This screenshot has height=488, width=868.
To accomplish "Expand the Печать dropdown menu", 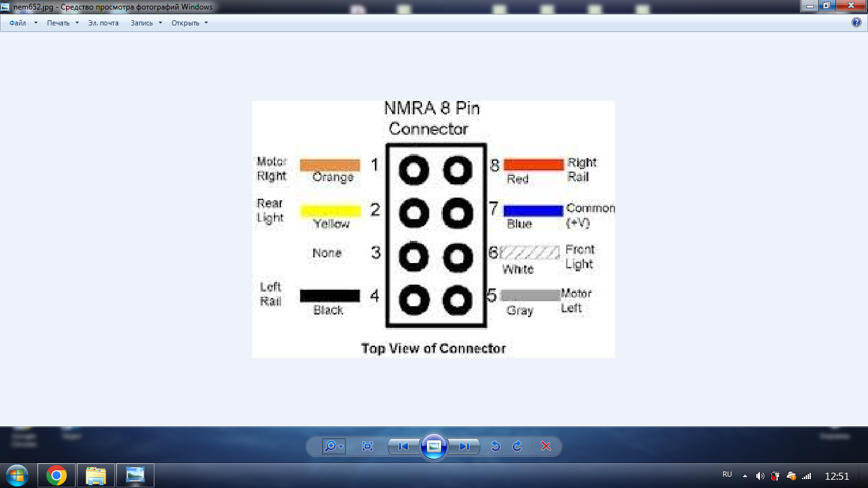I will [x=63, y=23].
